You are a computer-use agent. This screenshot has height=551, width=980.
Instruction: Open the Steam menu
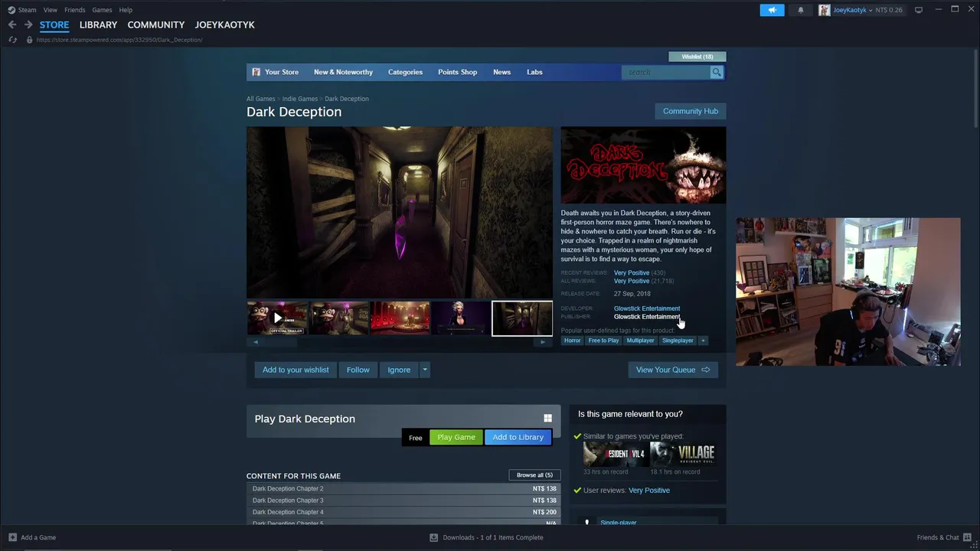pyautogui.click(x=27, y=10)
